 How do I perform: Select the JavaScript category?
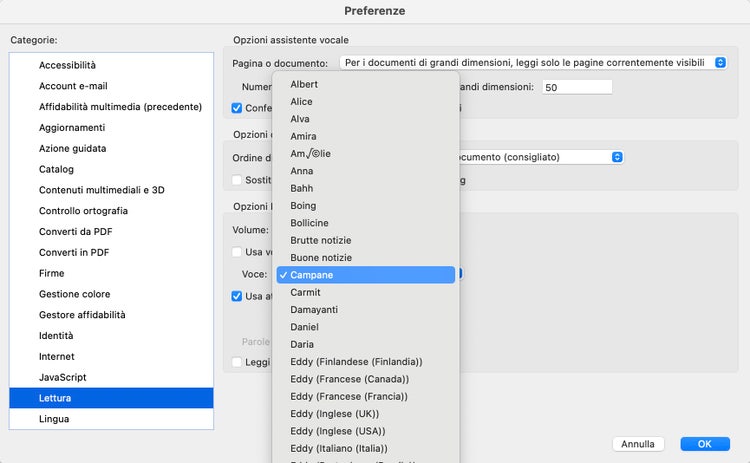[x=63, y=377]
